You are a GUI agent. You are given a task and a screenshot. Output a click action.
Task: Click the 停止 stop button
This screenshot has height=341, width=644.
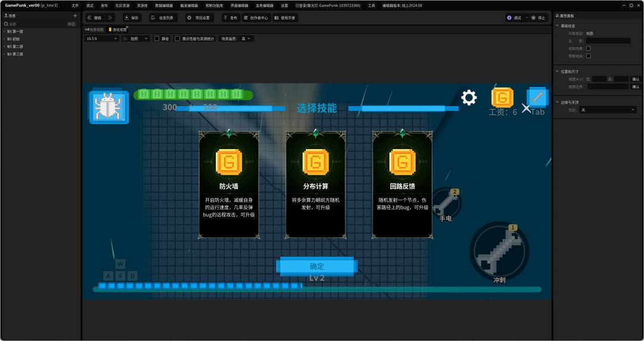click(538, 18)
